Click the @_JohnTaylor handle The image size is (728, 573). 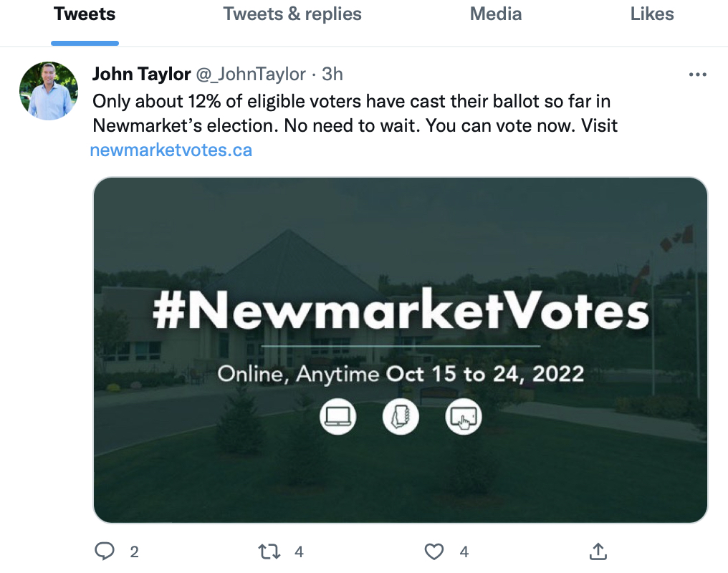coord(251,74)
